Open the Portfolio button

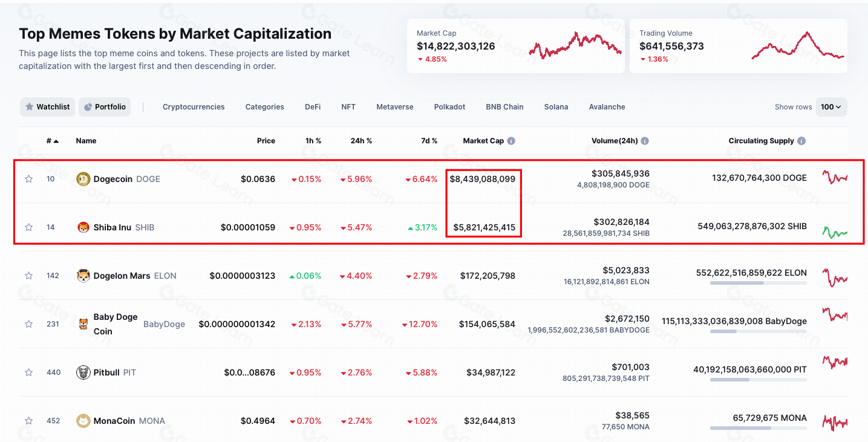pos(105,107)
